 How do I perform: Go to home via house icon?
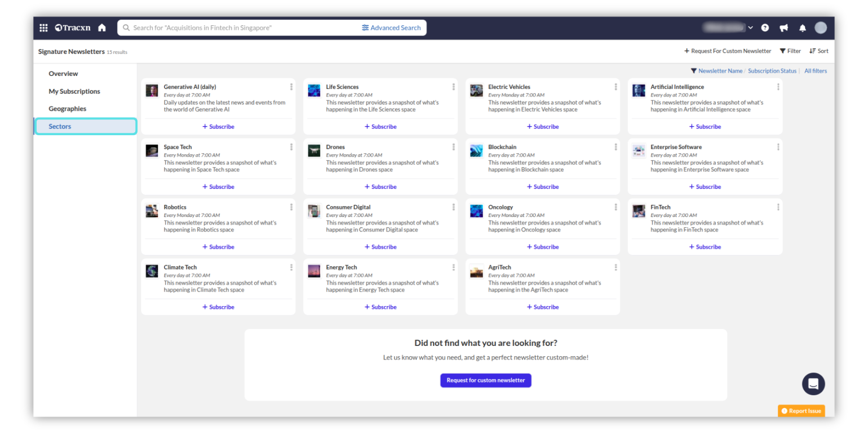click(x=102, y=28)
